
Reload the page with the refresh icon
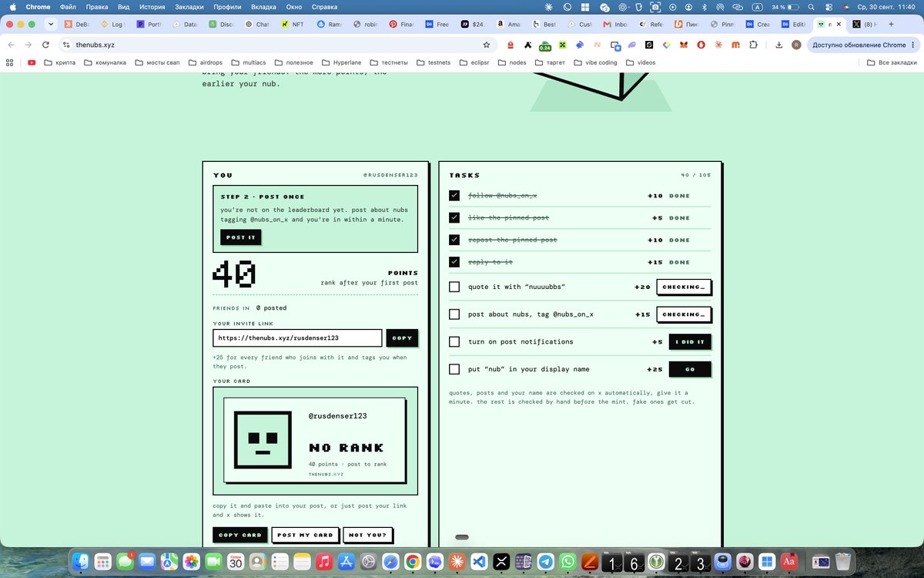click(x=46, y=45)
